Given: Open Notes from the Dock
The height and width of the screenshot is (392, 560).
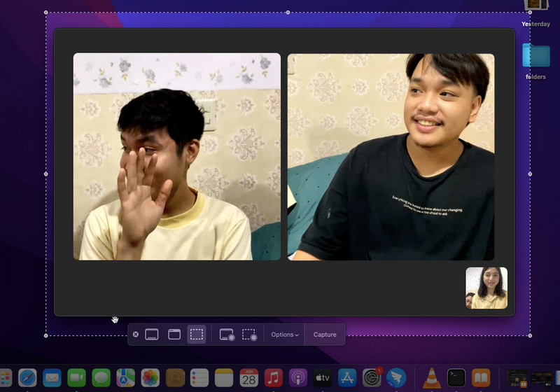Looking at the screenshot, I should click(224, 378).
